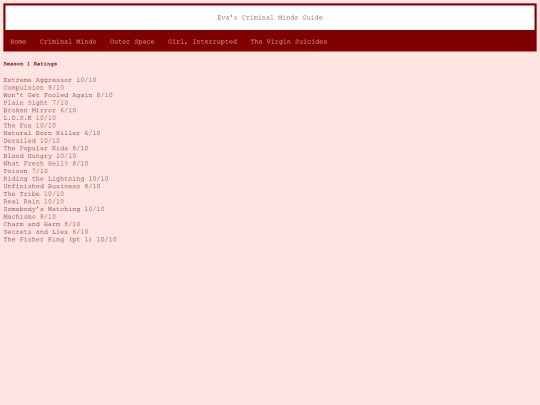Open the Outer Space menu item
The width and height of the screenshot is (540, 405).
pyautogui.click(x=132, y=42)
